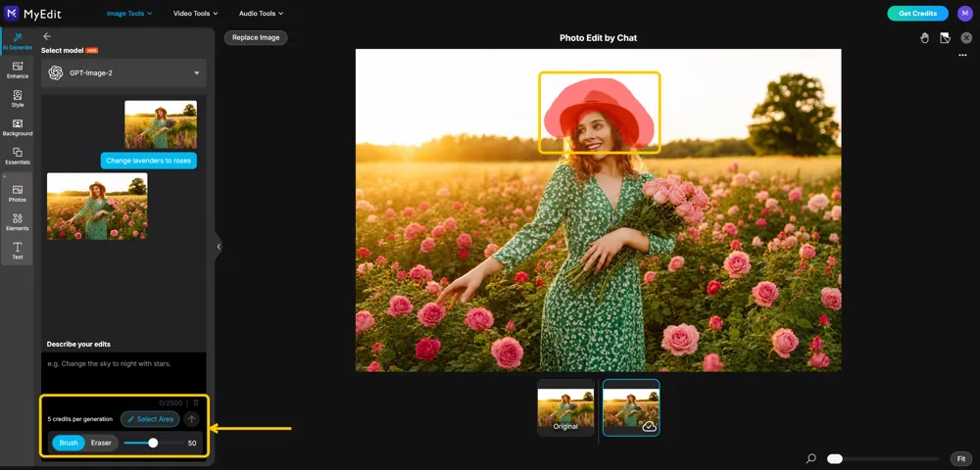Open the Elements sidebar panel
Image resolution: width=980 pixels, height=470 pixels.
17,222
